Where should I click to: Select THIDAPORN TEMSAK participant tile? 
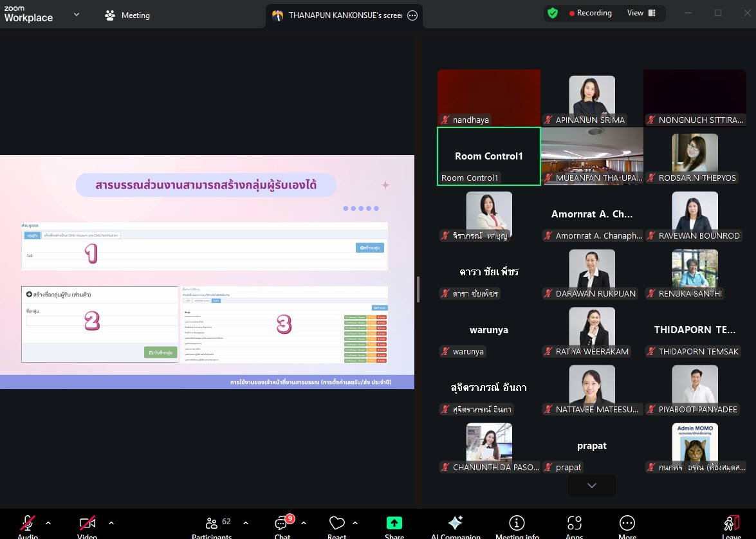[695, 330]
